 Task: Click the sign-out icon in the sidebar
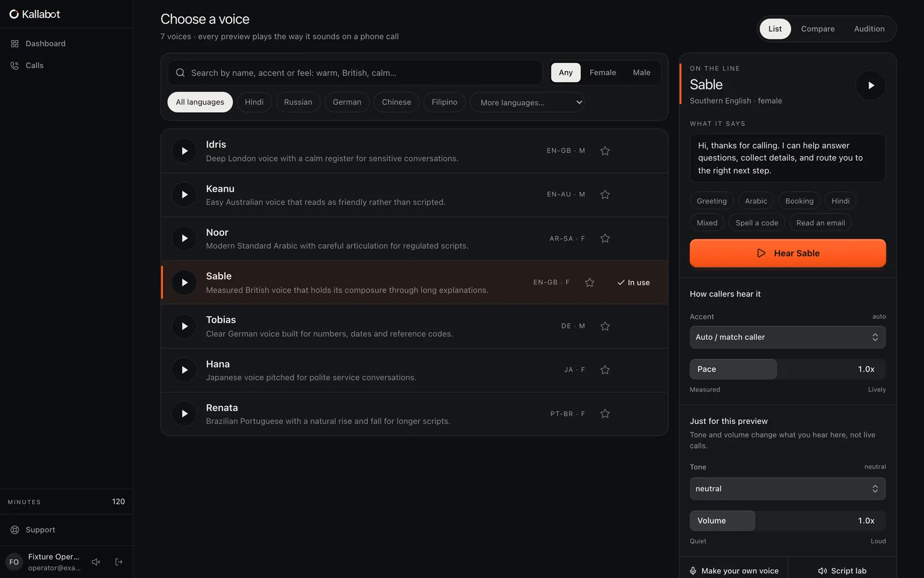(x=119, y=562)
